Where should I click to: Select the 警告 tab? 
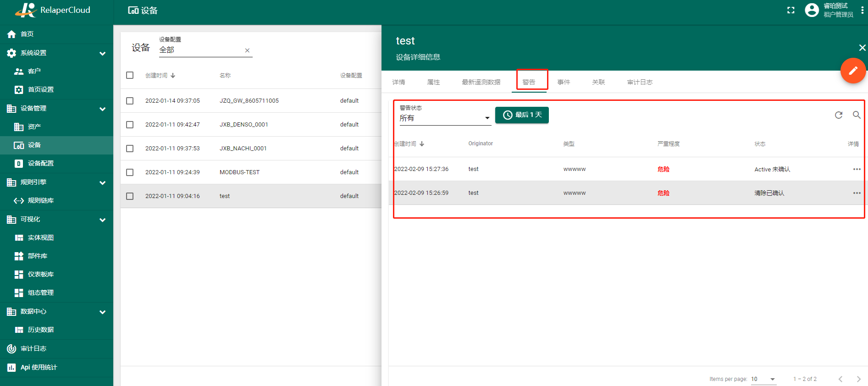(529, 82)
